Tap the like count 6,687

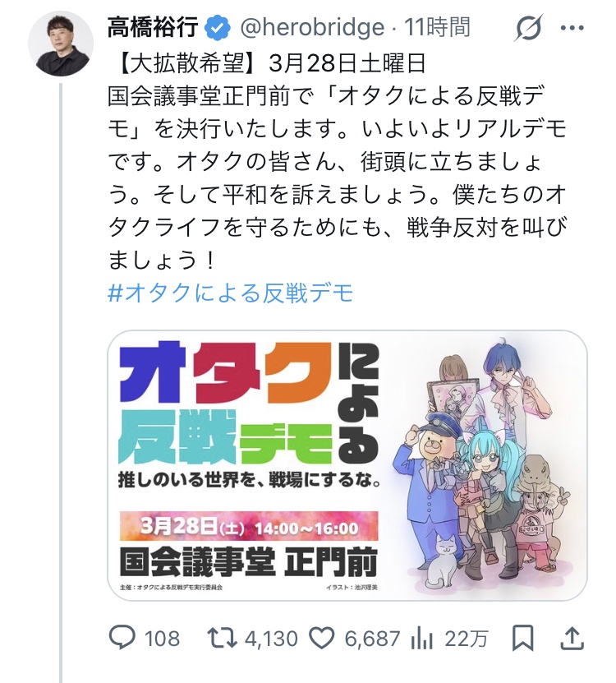372,639
